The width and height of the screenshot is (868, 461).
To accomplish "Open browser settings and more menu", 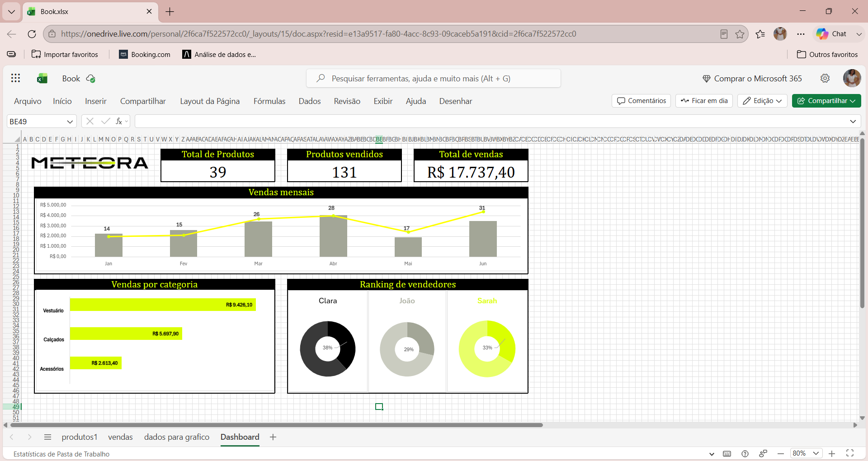I will coord(801,34).
